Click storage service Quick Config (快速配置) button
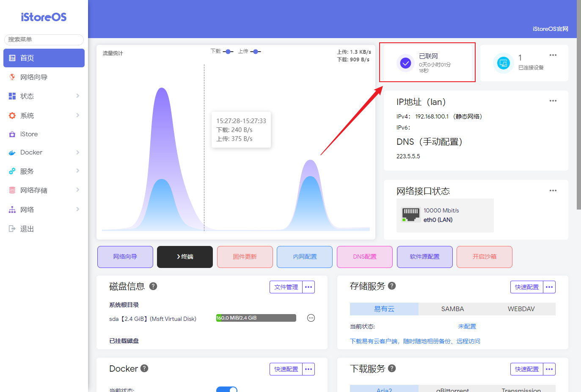Viewport: 581px width, 392px height. click(527, 287)
